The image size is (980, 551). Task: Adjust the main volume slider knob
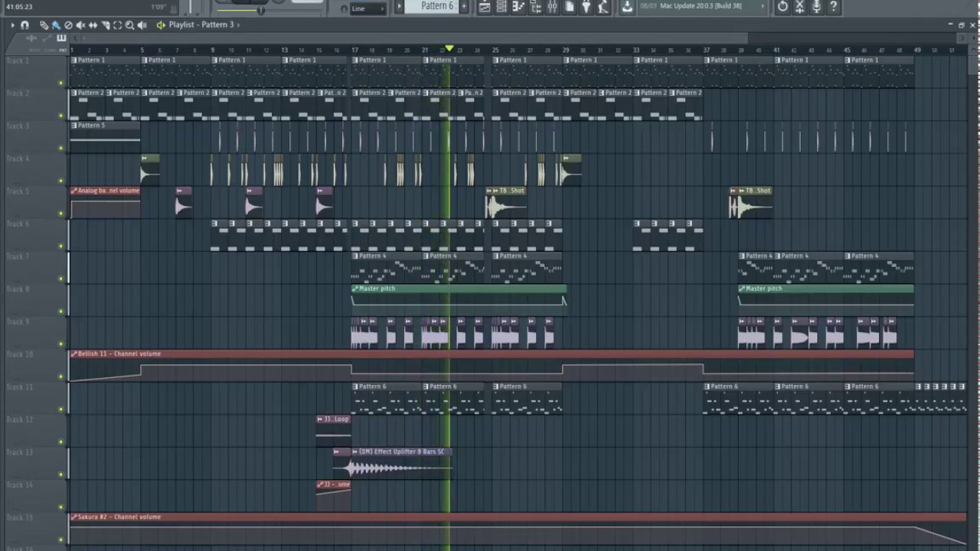[261, 10]
